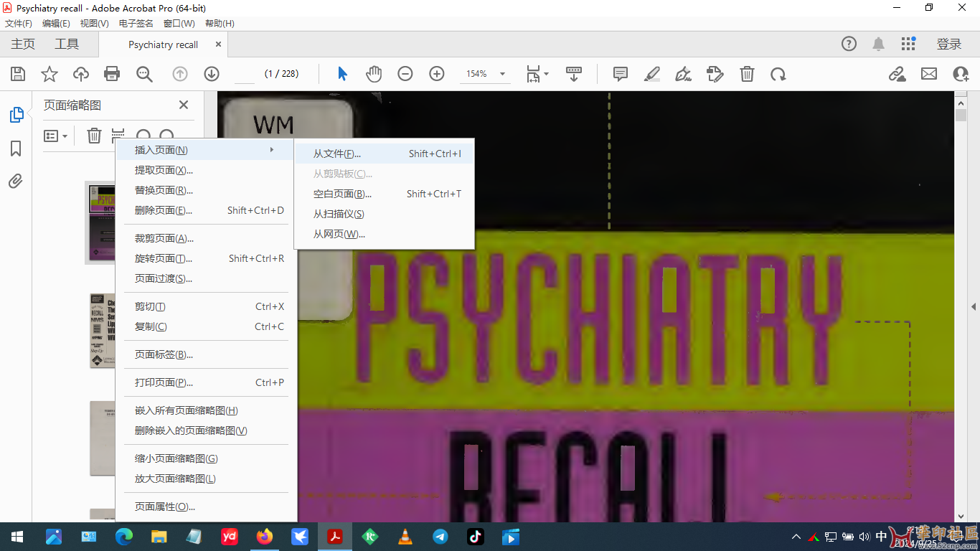Choose 从网页(W)... in the submenu
980x551 pixels.
point(385,234)
